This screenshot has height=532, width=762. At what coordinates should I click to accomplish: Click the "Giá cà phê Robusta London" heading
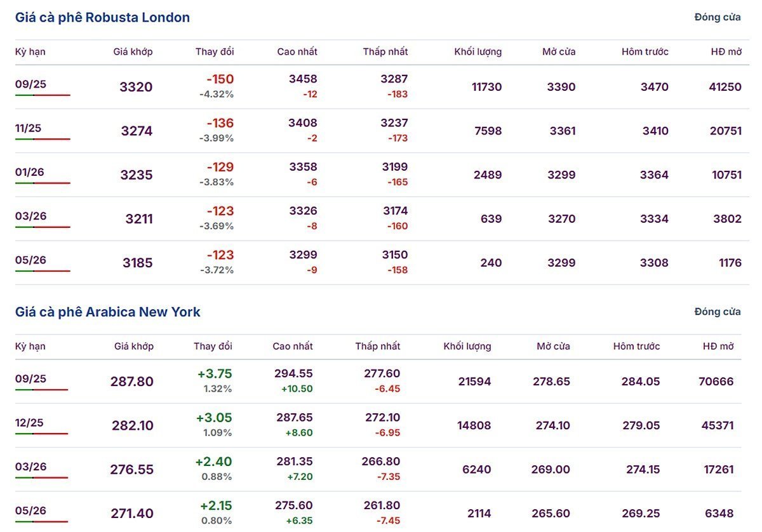[102, 18]
